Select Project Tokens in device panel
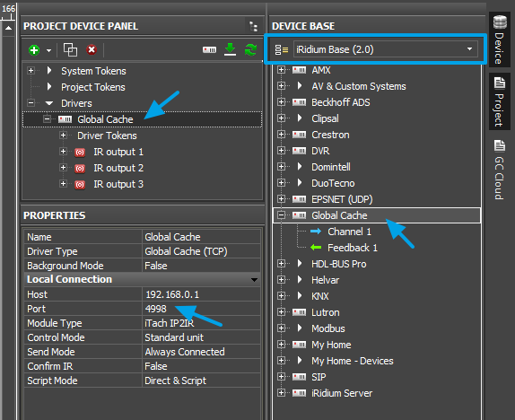The image size is (515, 420). 93,87
